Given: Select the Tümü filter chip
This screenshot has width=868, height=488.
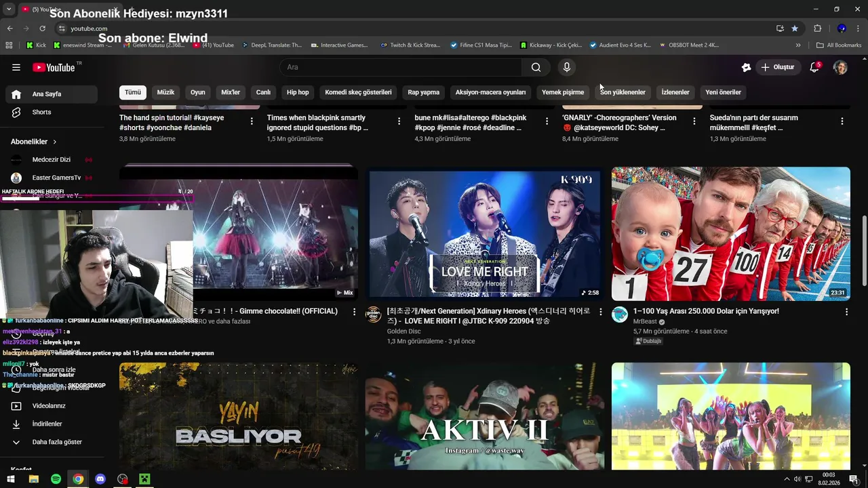Looking at the screenshot, I should tap(133, 92).
